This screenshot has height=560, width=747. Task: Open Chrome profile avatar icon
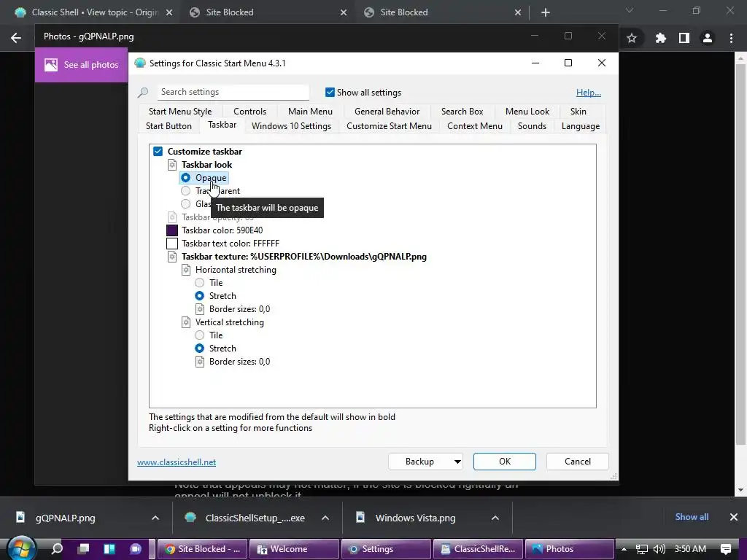click(708, 38)
